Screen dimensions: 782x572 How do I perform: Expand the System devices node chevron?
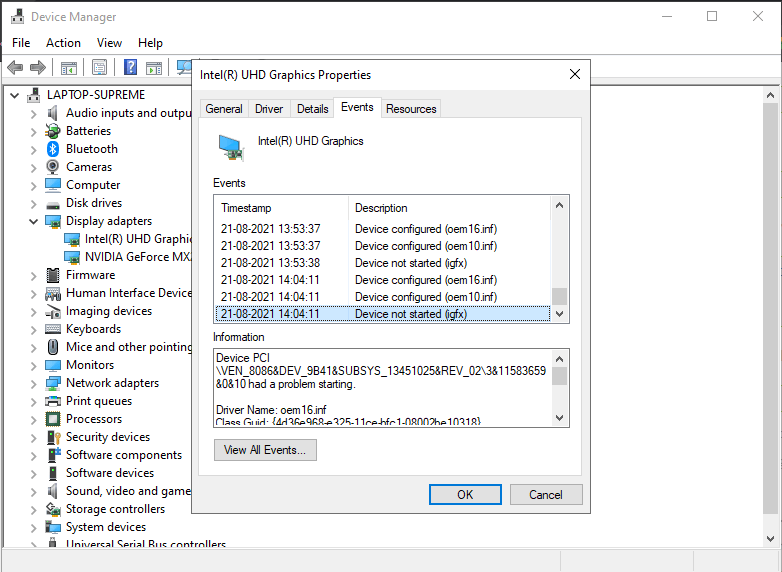click(x=33, y=528)
